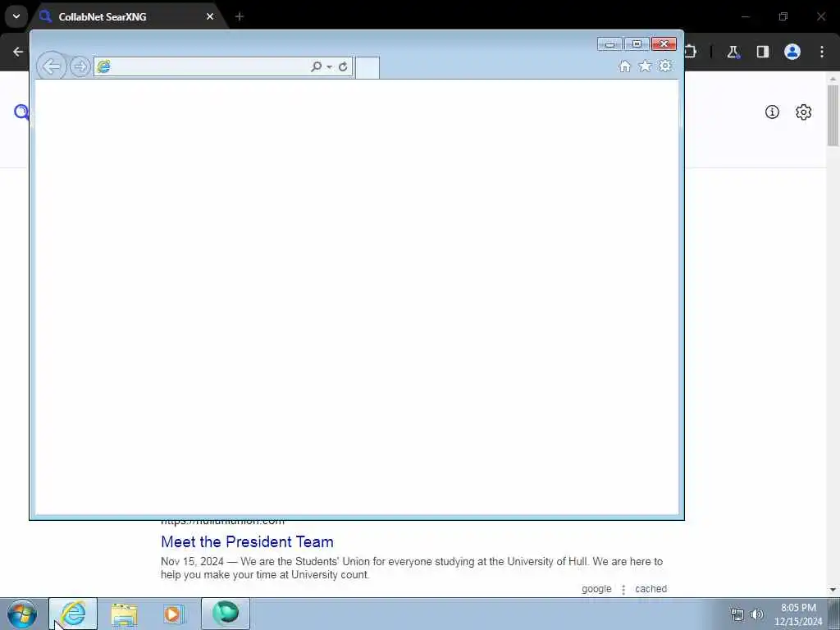Open Chrome tab search dropdown chevron
This screenshot has height=630, width=840.
(x=16, y=16)
